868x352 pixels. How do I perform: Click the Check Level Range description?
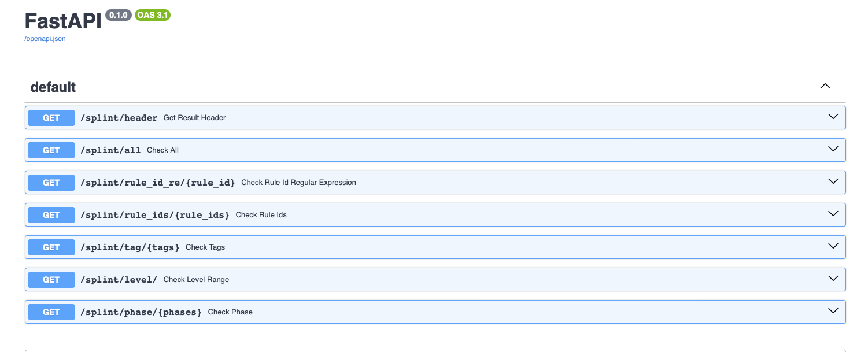(196, 280)
